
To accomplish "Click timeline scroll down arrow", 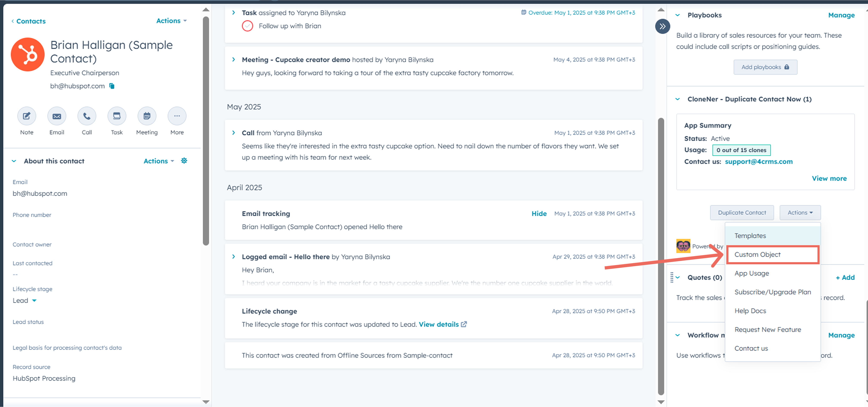I will tap(661, 402).
